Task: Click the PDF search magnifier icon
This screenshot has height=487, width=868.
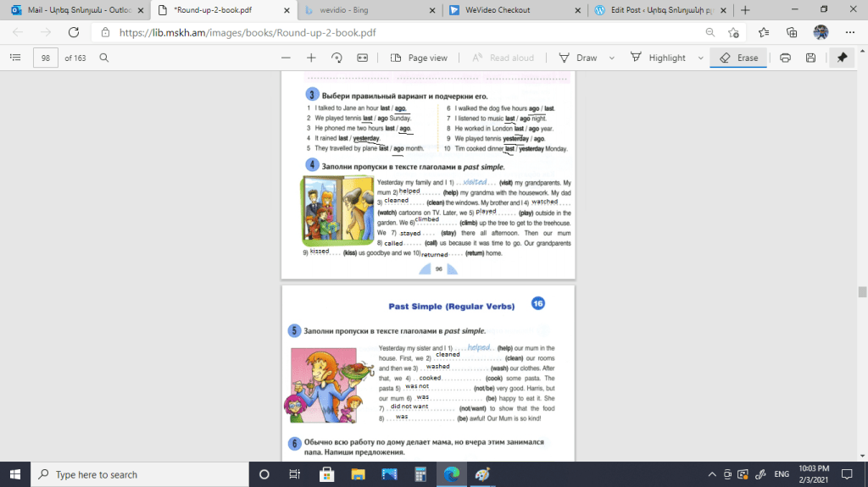Action: tap(104, 58)
